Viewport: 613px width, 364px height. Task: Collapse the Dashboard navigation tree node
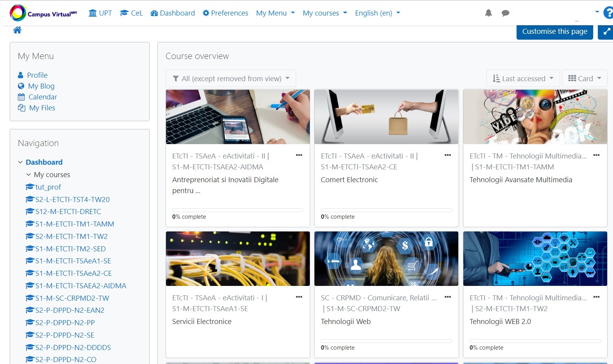point(20,162)
